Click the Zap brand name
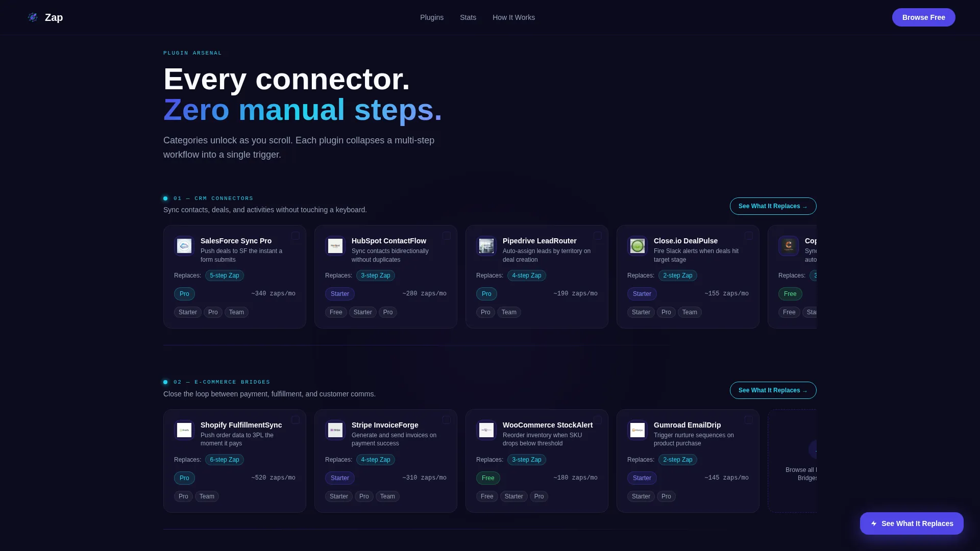The height and width of the screenshot is (551, 980). coord(54,17)
